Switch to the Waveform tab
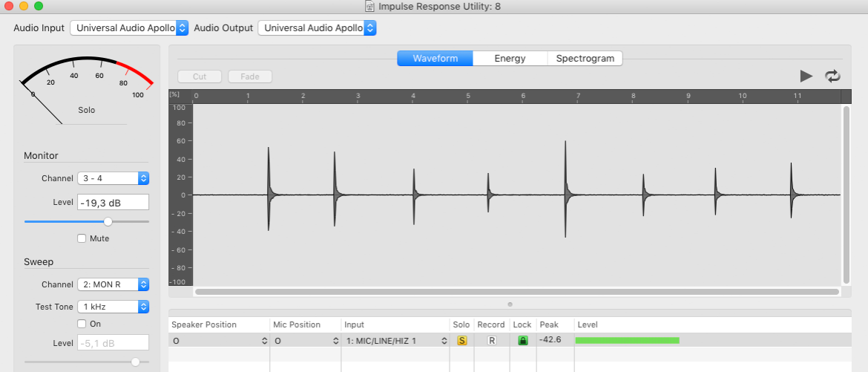The image size is (868, 372). [435, 58]
